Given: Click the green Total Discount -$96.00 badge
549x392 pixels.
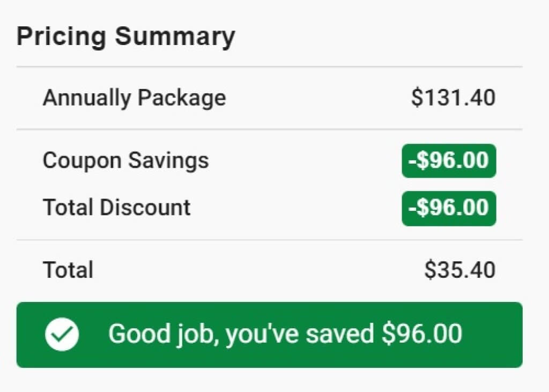Looking at the screenshot, I should (449, 209).
